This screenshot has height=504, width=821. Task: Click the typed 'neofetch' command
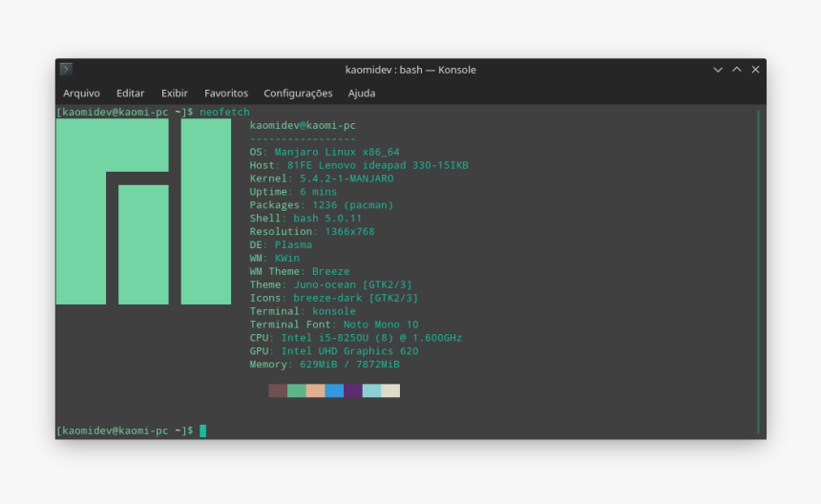[x=224, y=112]
